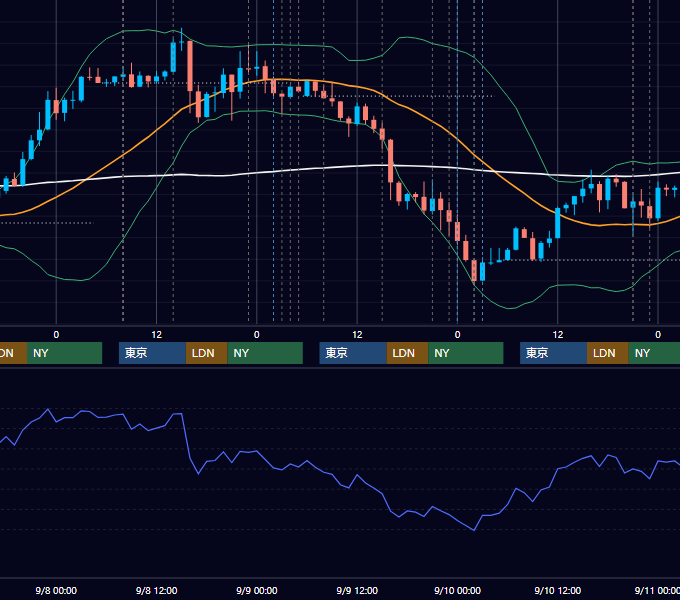This screenshot has height=600, width=680.
Task: Click the leftmost 東京 session block
Action: (x=152, y=353)
